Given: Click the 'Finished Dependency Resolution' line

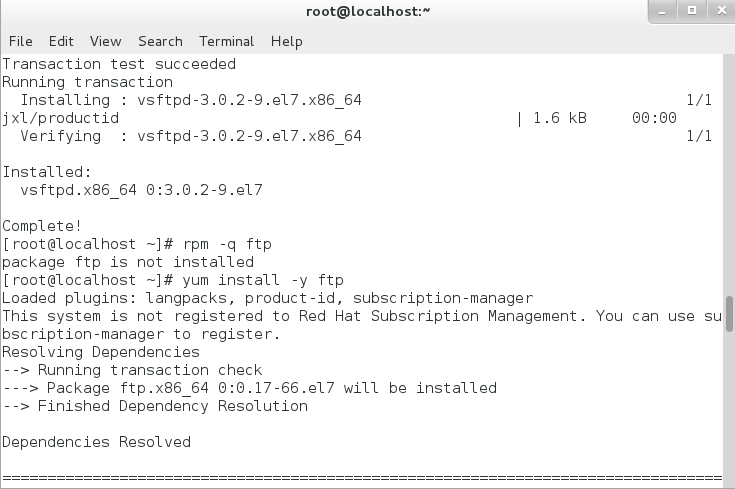Looking at the screenshot, I should [172, 406].
